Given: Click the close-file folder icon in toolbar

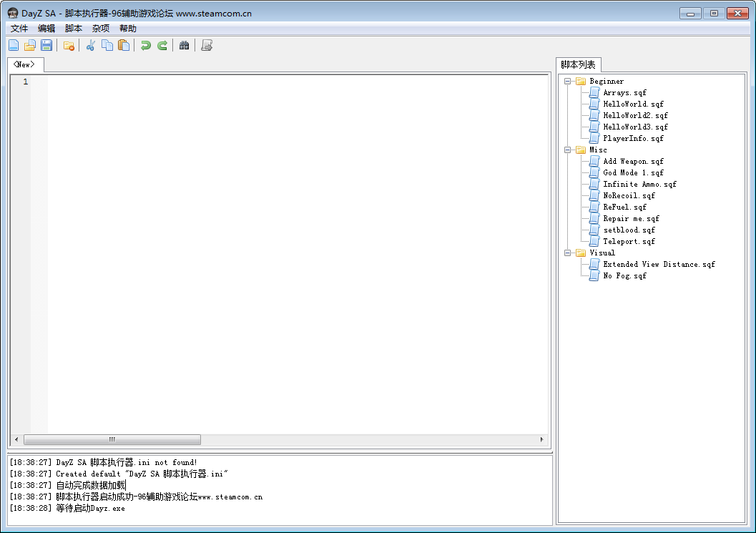Looking at the screenshot, I should (x=69, y=45).
